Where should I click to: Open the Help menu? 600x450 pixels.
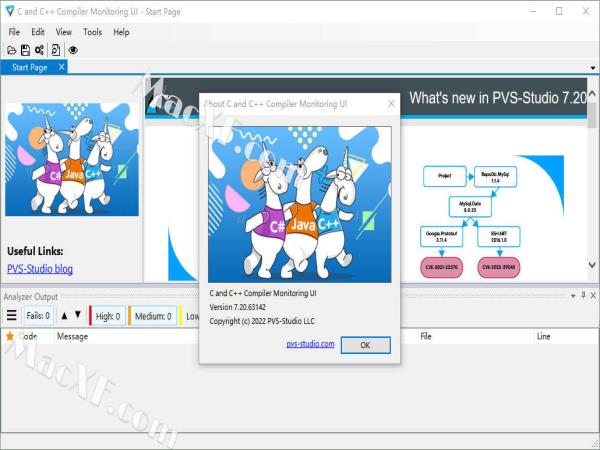[121, 32]
